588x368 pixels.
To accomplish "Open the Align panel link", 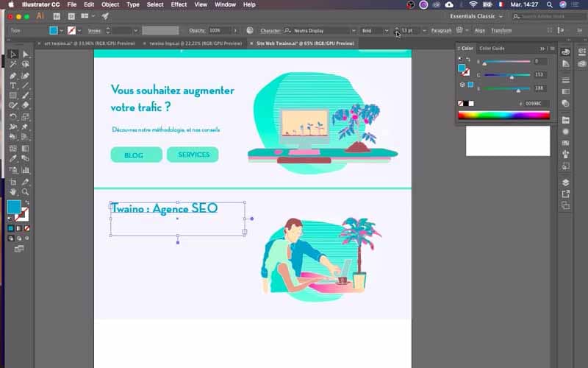I will [480, 31].
